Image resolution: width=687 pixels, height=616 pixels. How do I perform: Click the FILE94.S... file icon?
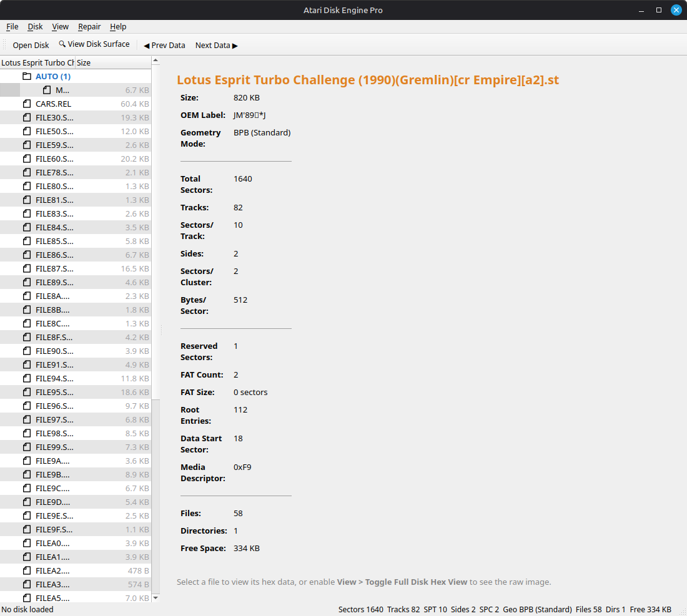[x=27, y=378]
